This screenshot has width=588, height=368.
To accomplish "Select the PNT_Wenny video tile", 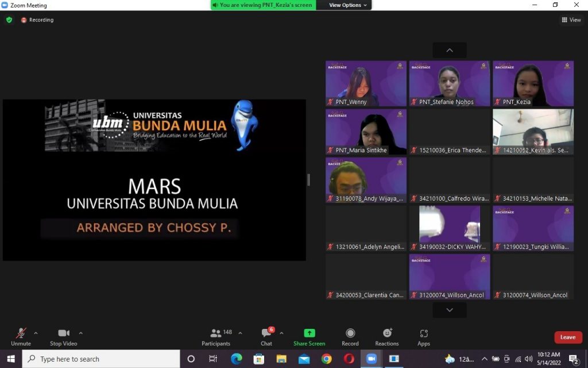I will 366,83.
